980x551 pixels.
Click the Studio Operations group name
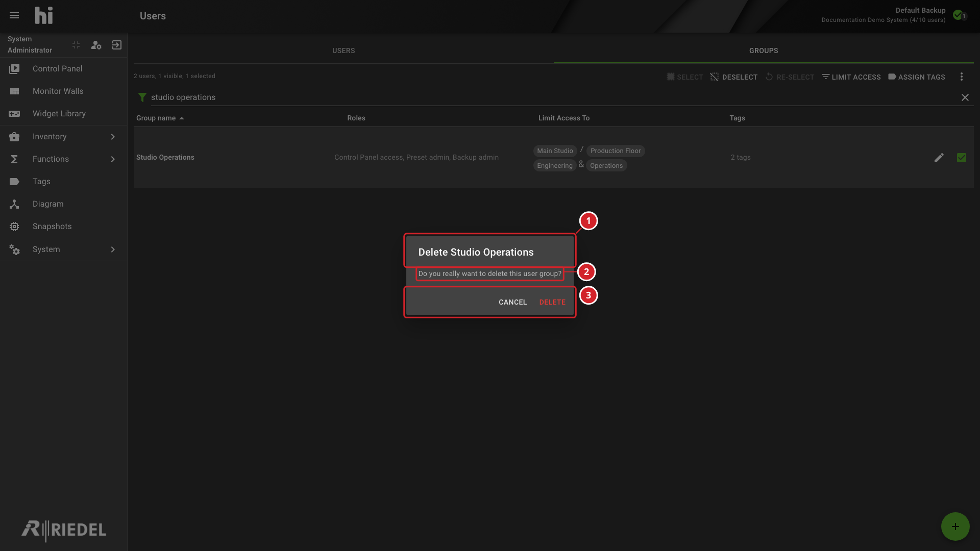pos(165,158)
